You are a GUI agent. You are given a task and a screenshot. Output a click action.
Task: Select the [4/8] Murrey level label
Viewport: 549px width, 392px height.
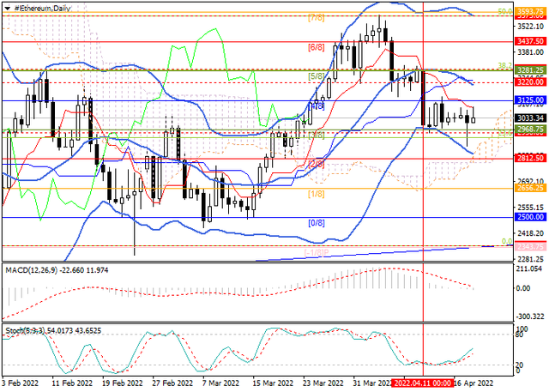[x=317, y=106]
